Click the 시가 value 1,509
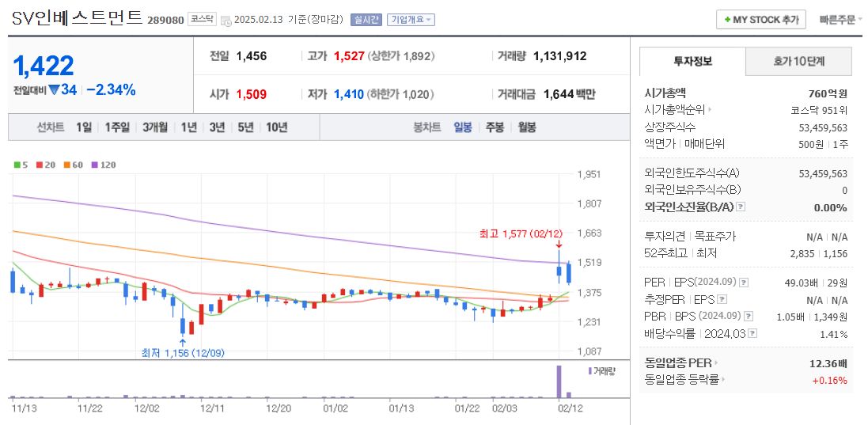The width and height of the screenshot is (868, 425). click(252, 94)
